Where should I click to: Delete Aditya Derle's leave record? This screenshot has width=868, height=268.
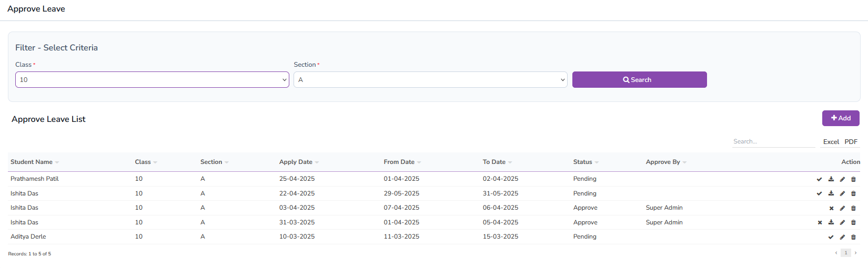(853, 237)
